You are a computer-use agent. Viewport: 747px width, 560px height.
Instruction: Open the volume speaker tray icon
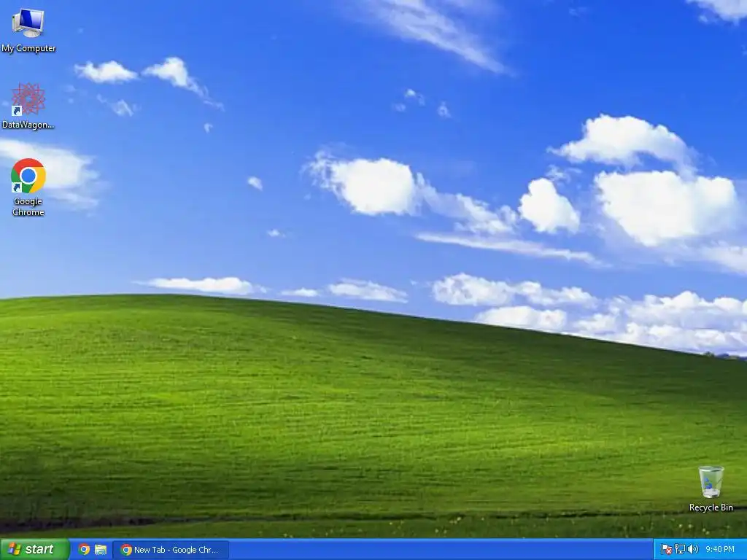693,550
